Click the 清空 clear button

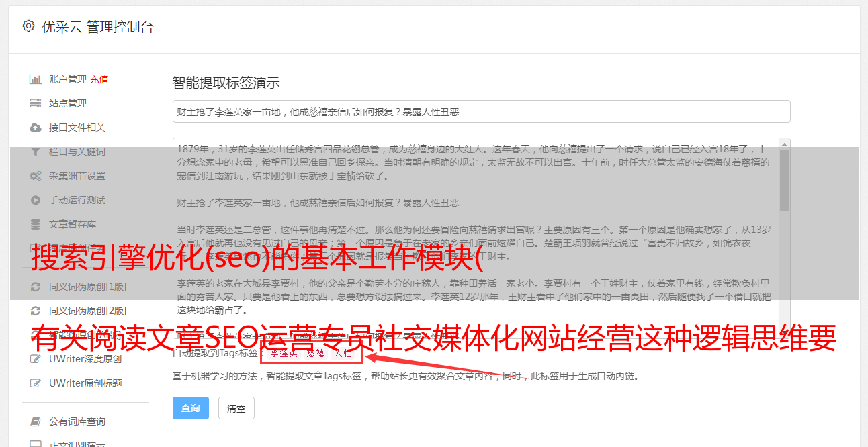point(236,408)
